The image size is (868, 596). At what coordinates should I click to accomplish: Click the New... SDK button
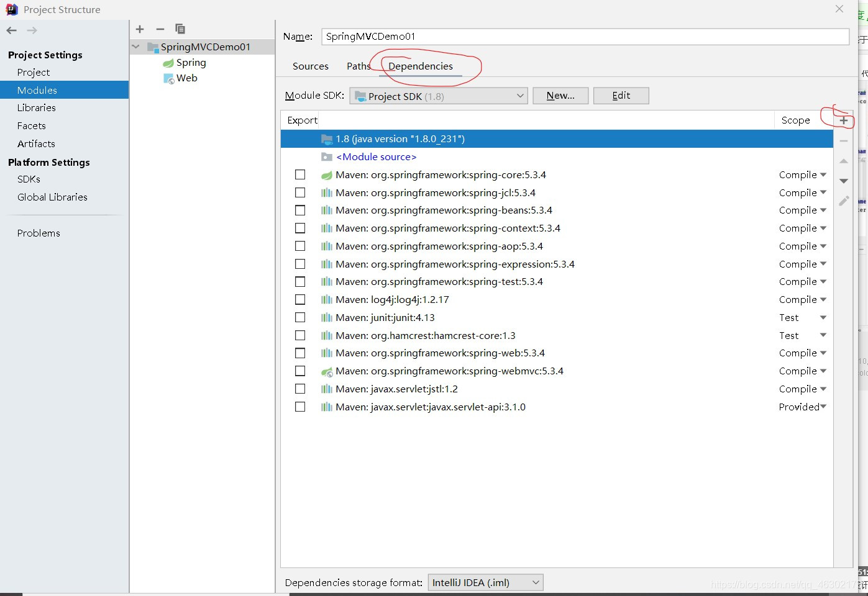[560, 96]
